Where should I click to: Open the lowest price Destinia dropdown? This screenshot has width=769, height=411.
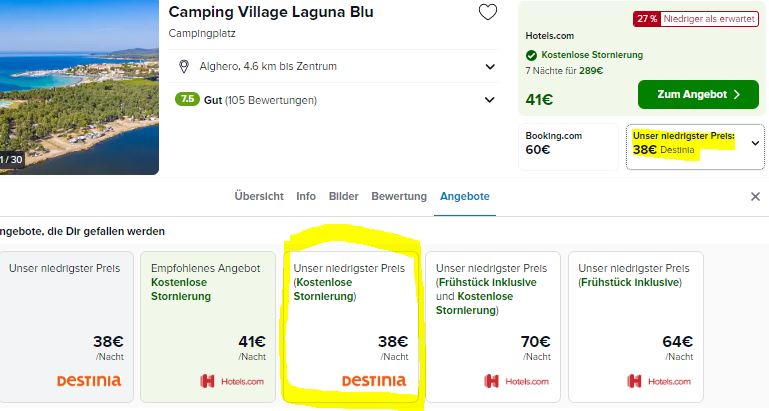pyautogui.click(x=754, y=143)
